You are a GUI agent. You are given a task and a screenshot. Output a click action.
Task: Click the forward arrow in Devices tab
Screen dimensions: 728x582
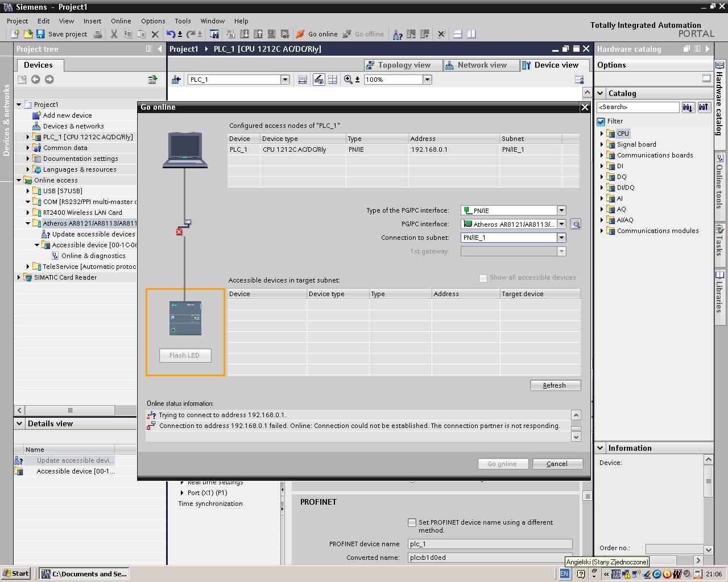[49, 80]
